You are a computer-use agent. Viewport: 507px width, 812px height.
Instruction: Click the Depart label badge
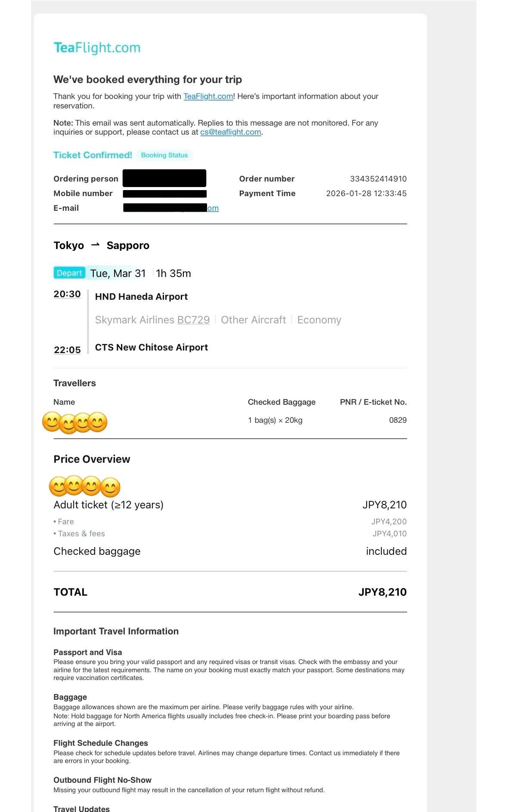(69, 273)
